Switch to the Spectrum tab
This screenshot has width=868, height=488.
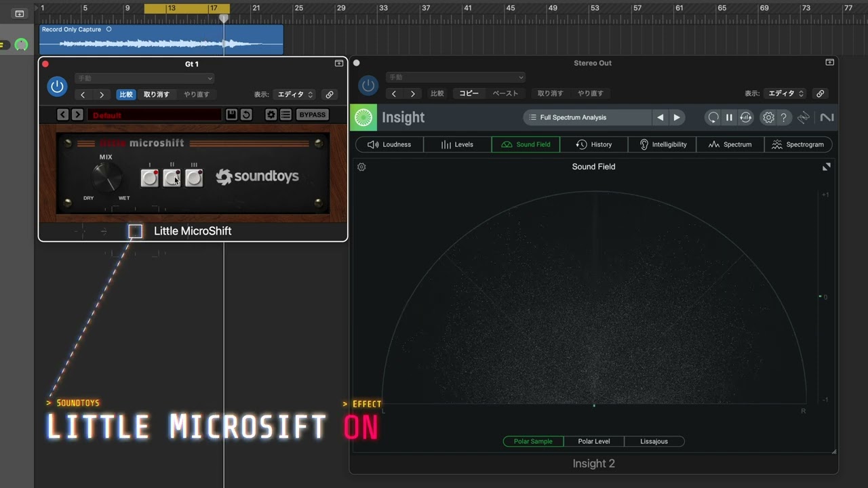tap(730, 144)
